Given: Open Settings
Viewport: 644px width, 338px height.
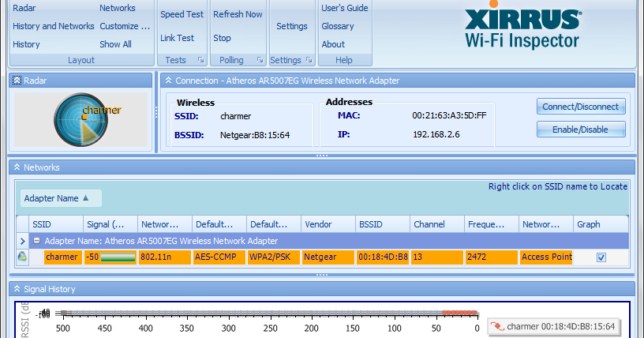Looking at the screenshot, I should [291, 26].
